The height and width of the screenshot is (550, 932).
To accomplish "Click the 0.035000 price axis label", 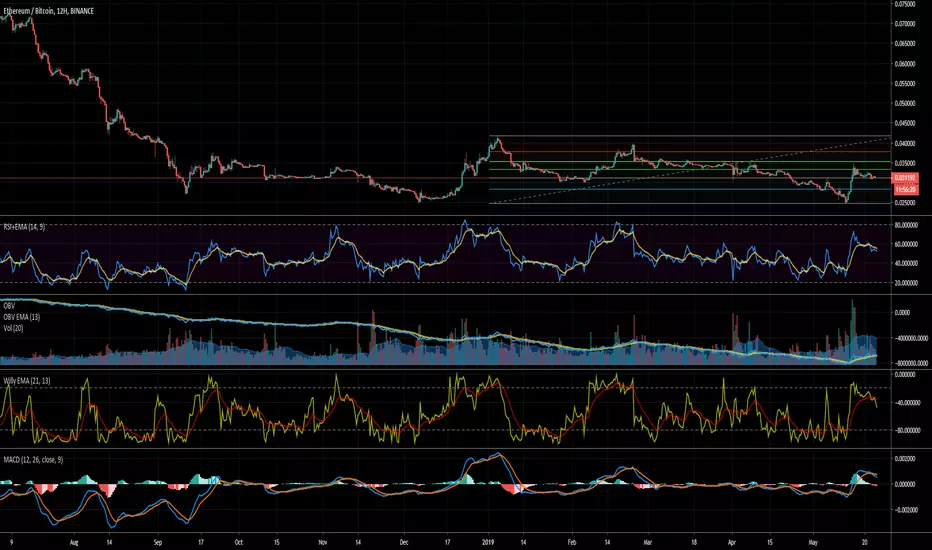I will [904, 163].
